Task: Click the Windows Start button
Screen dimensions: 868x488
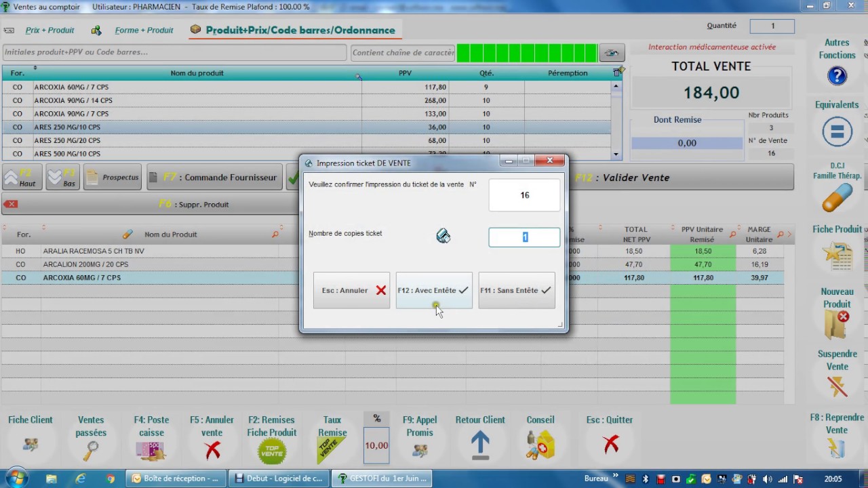Action: (17, 478)
